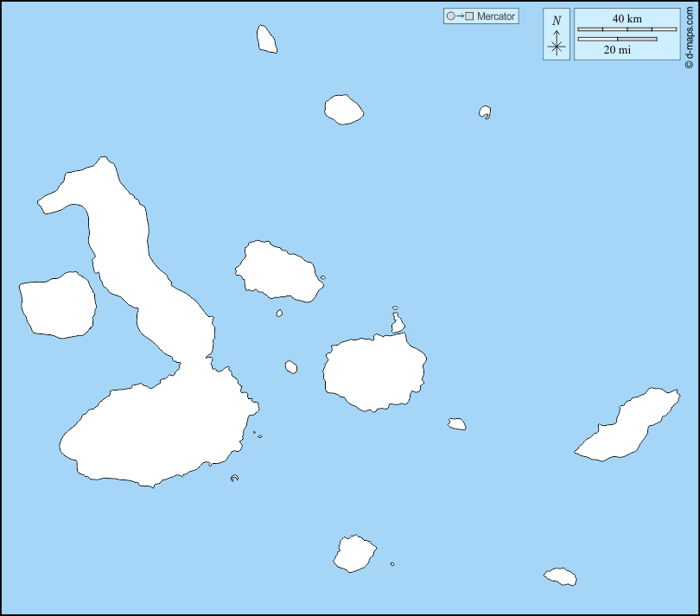Select Pinzón, the islet between Isabela and Santa Cruz
The height and width of the screenshot is (616, 700).
coord(291,367)
